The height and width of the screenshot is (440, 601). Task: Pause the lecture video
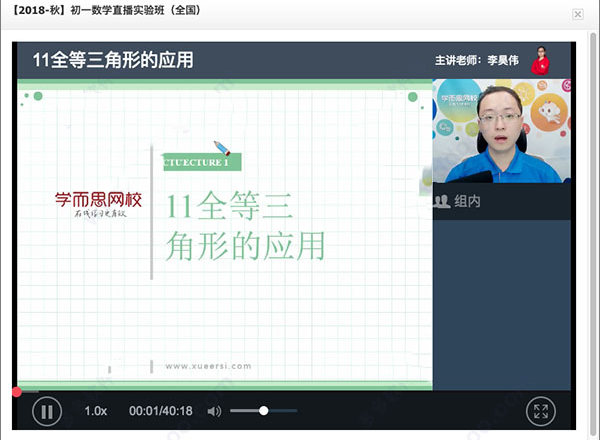[47, 411]
